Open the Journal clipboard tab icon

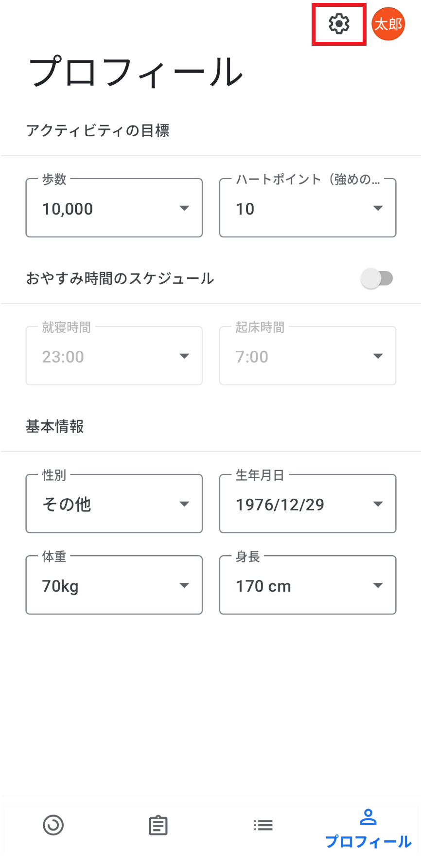coord(158,825)
